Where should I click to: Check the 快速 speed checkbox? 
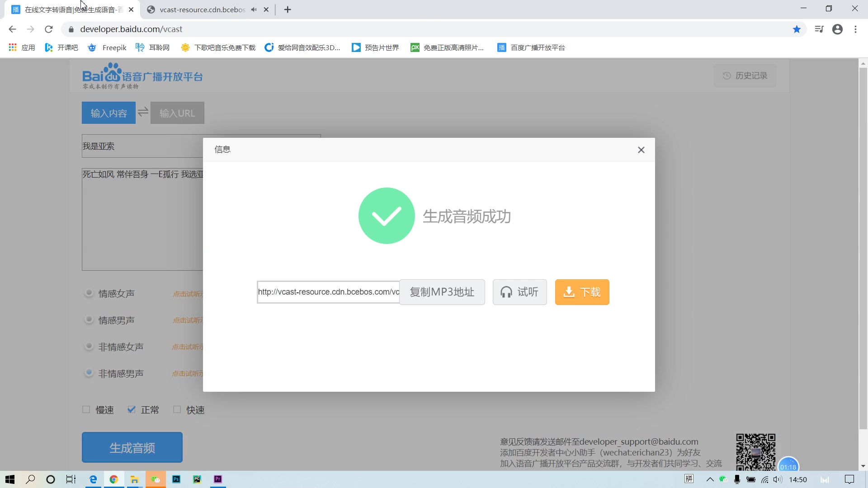coord(177,409)
